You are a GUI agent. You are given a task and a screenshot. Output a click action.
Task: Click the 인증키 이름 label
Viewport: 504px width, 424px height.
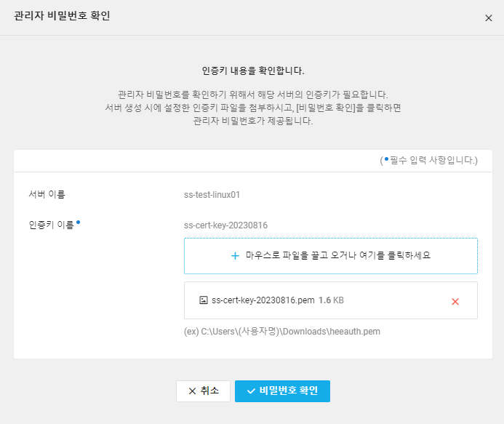[52, 225]
